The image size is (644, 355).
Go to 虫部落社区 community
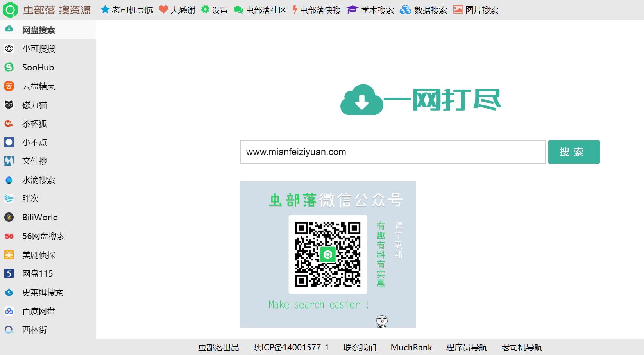point(260,10)
